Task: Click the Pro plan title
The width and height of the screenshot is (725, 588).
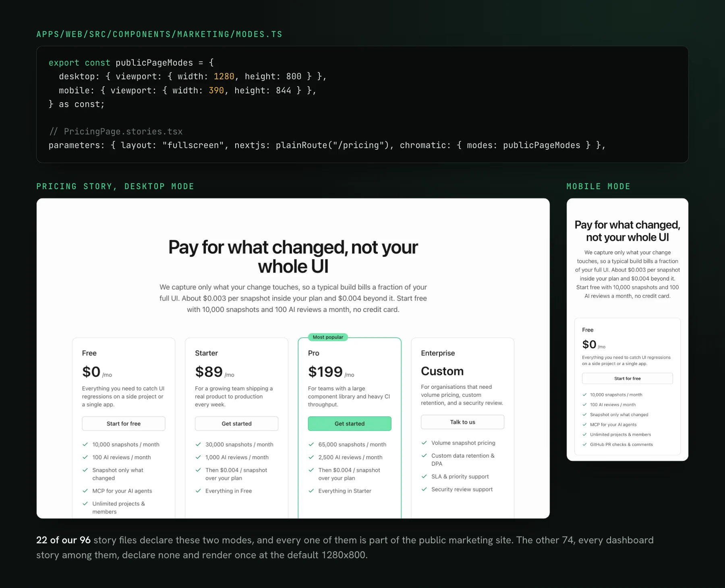Action: pos(313,353)
